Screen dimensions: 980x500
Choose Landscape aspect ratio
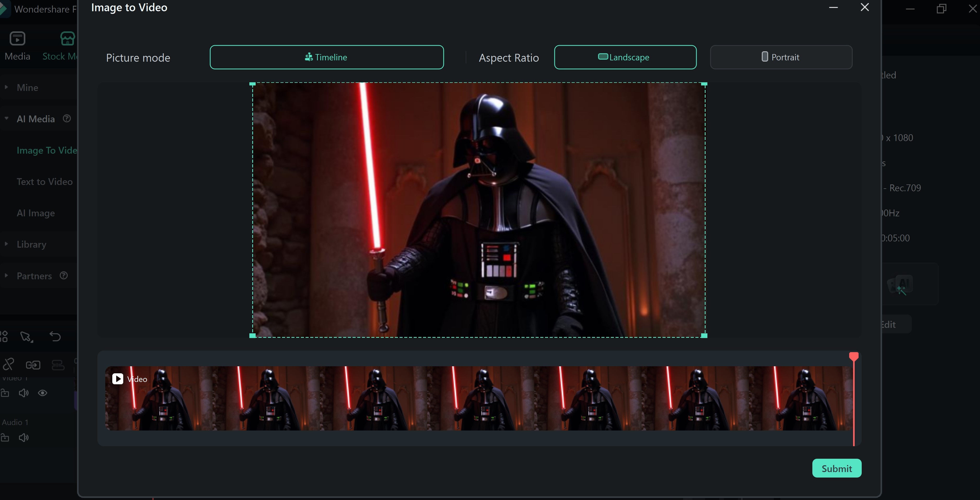click(x=625, y=57)
